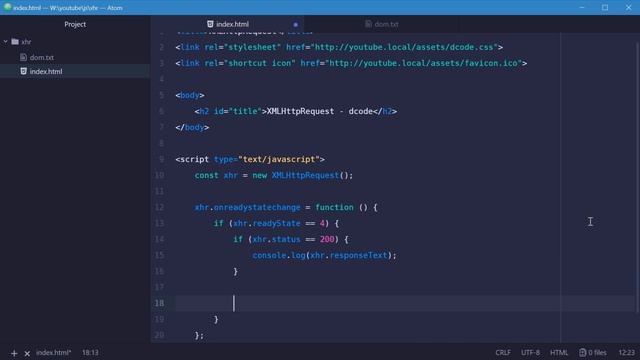Click responseText in console.log line

click(358, 256)
